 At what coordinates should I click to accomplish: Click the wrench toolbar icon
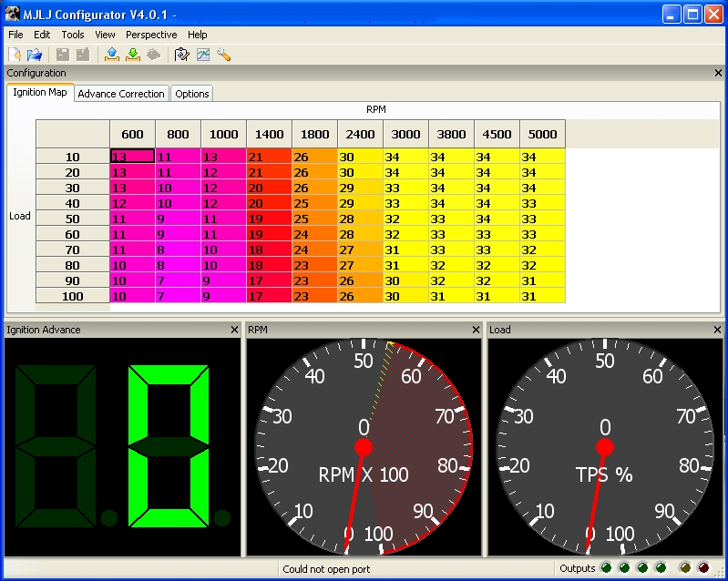223,55
